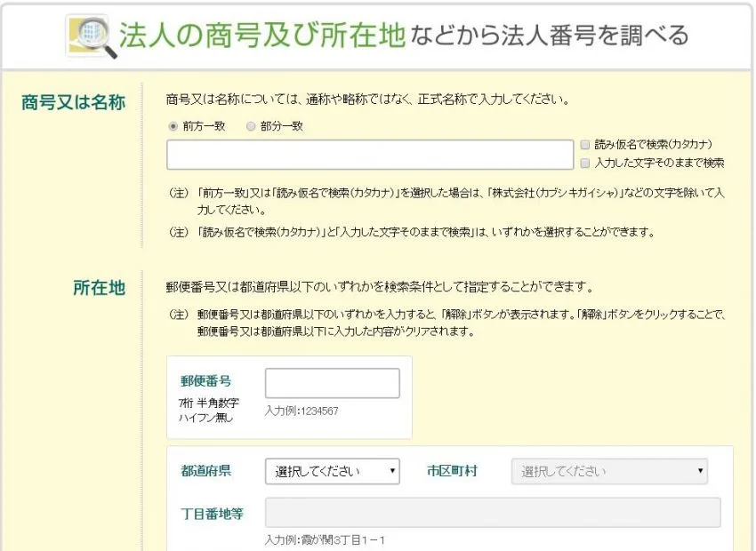Image resolution: width=756 pixels, height=551 pixels.
Task: Select the 部分一致 radio button
Action: point(250,126)
